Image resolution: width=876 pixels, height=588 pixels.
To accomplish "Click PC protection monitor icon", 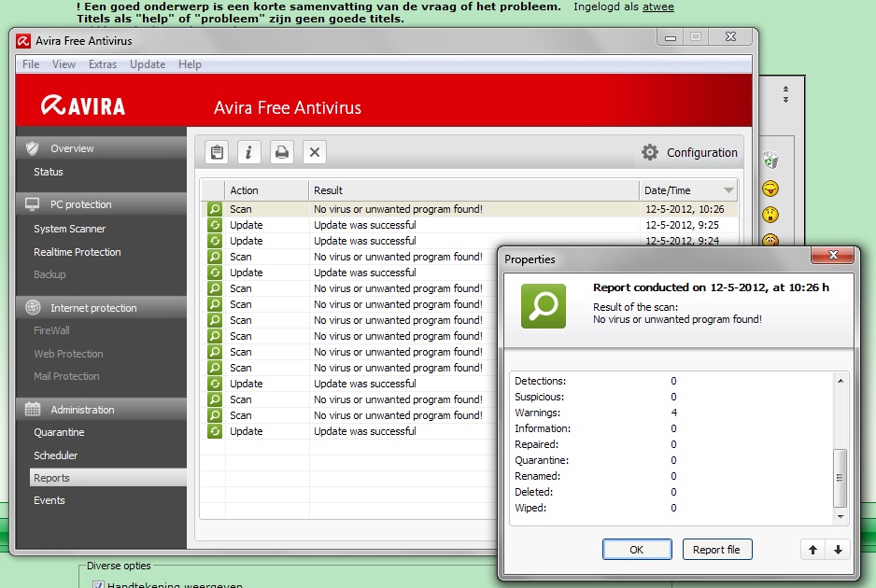I will [33, 204].
